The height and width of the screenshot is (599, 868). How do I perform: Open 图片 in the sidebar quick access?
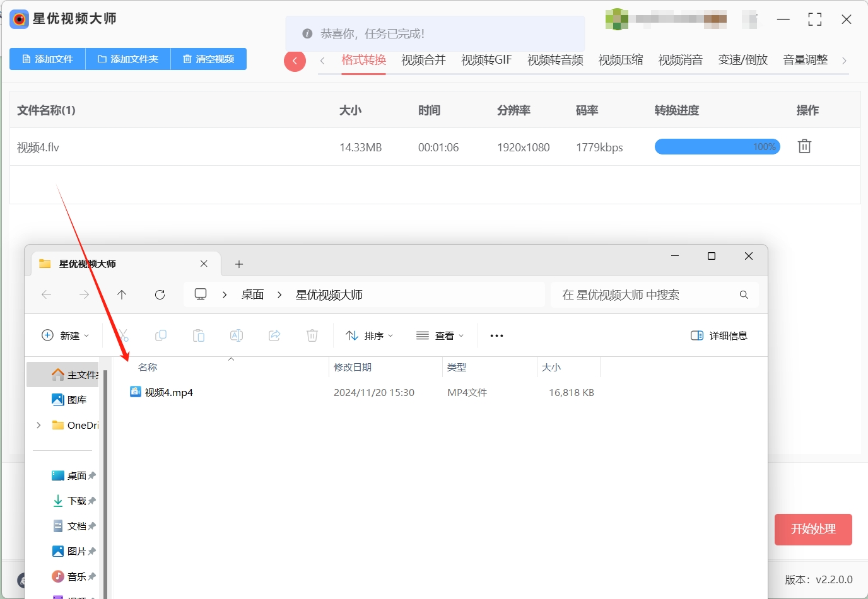pos(73,551)
